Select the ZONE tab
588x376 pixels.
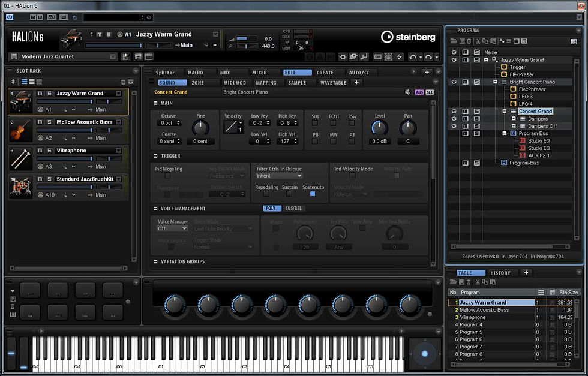(197, 83)
